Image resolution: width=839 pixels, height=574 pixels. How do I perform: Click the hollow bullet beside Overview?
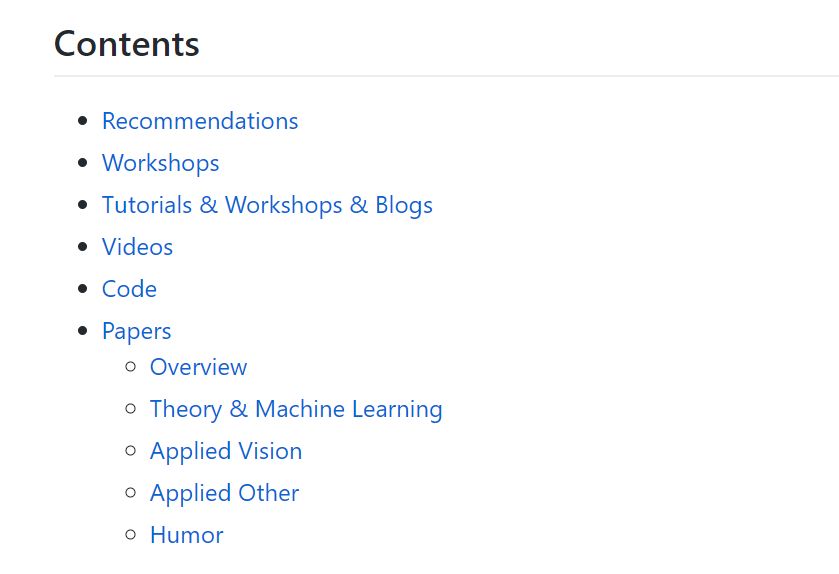point(131,367)
